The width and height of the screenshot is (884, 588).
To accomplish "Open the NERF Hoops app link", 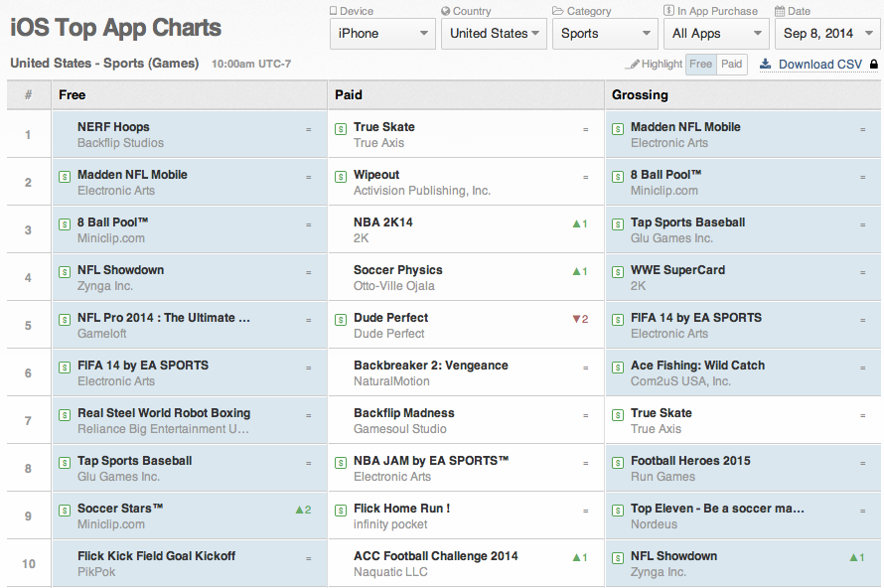I will (x=113, y=127).
